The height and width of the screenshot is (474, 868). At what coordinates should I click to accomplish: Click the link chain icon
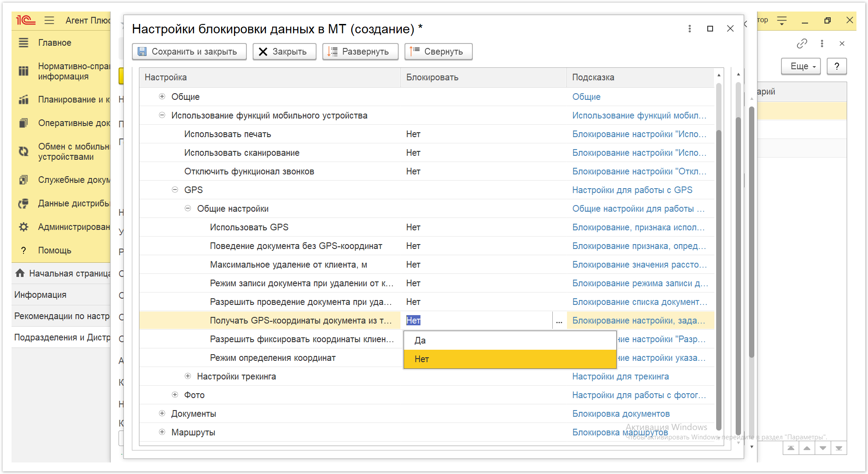pos(801,43)
